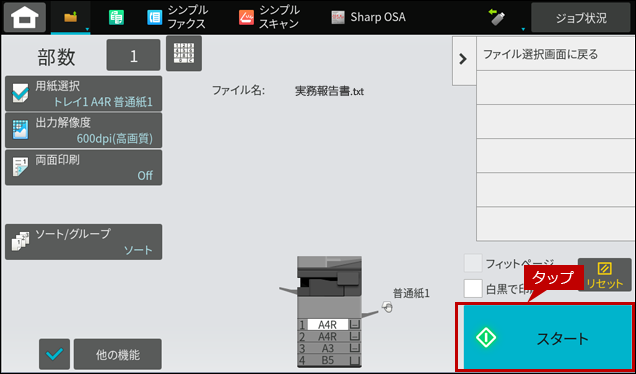The image size is (636, 374).
Task: Open シンプルファクス mode
Action: click(x=178, y=17)
